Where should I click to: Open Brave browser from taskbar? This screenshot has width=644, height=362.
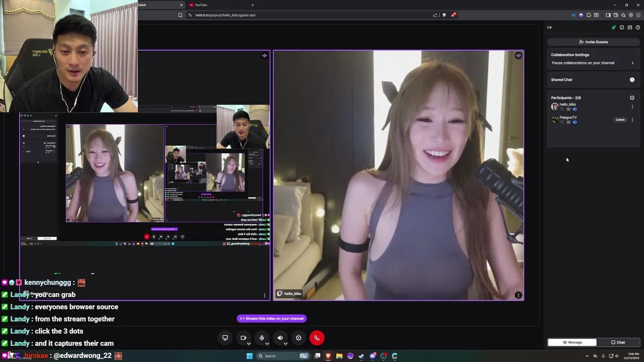tap(328, 356)
